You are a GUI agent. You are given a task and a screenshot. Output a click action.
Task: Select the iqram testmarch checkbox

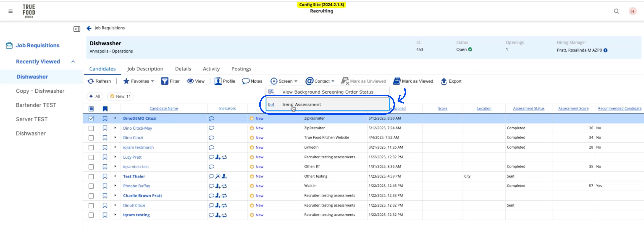click(91, 148)
